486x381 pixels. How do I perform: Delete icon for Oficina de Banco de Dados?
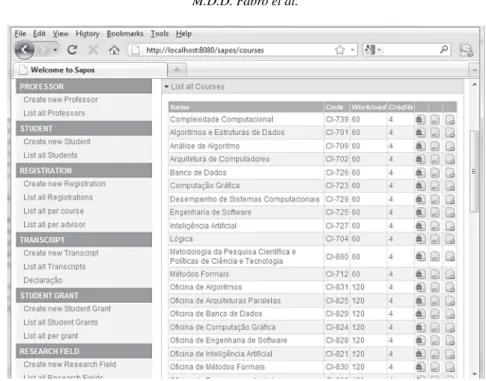point(450,314)
